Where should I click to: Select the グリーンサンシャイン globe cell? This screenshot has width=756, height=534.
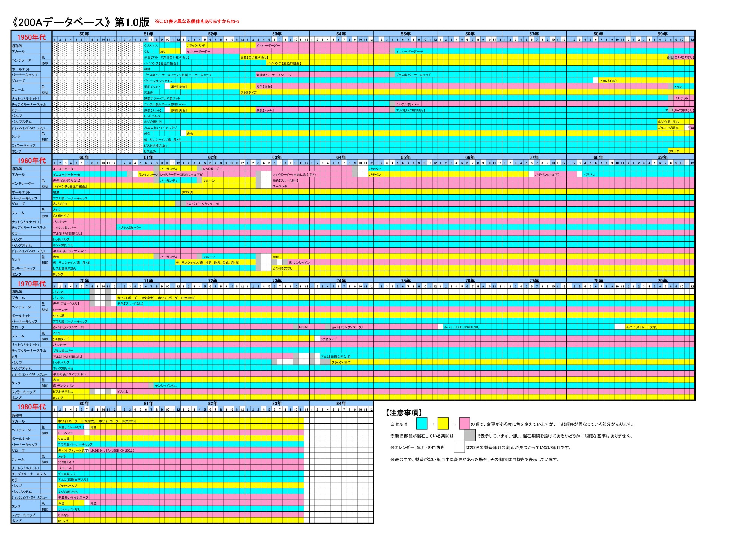pos(158,81)
